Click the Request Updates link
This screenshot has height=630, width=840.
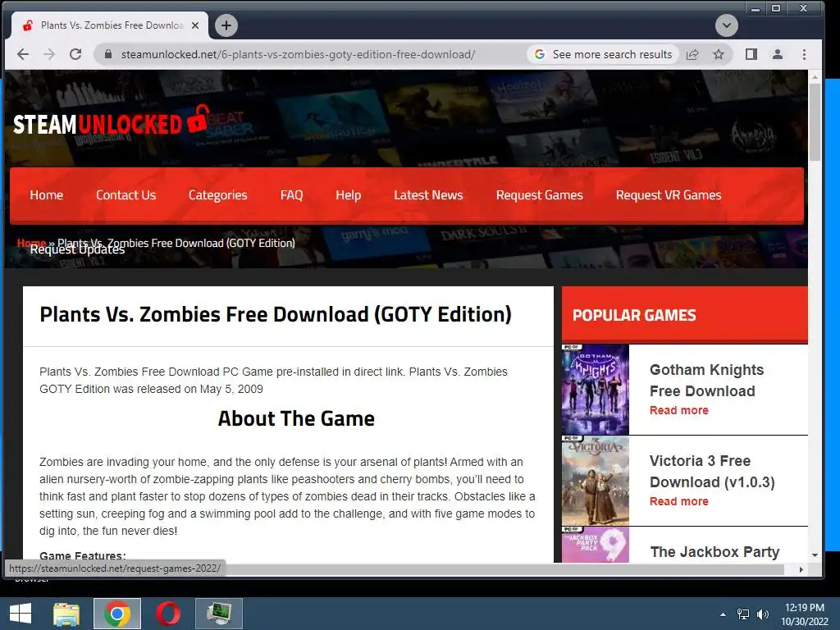[77, 249]
